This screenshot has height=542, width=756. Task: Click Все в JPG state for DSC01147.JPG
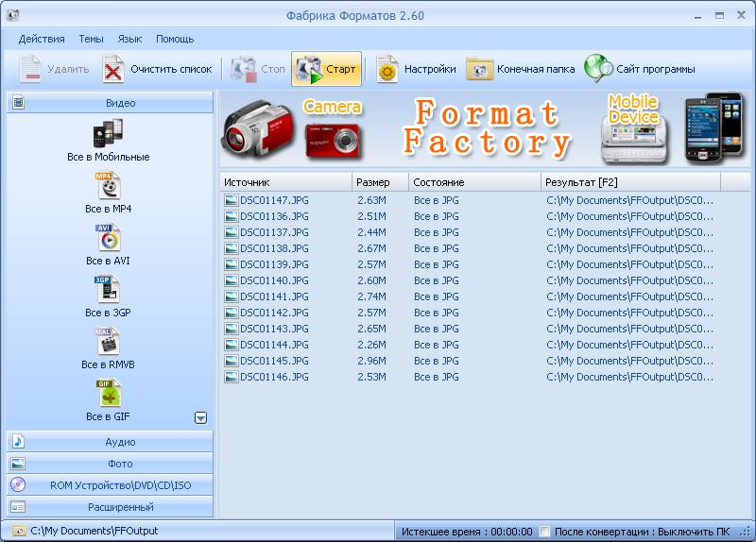point(437,200)
